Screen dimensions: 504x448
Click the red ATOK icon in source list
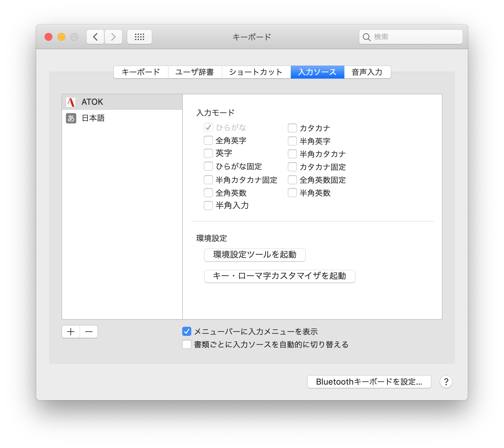click(x=71, y=102)
